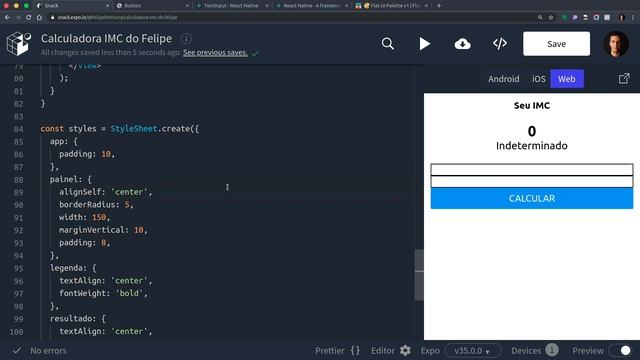Click the No errors status text

tap(48, 351)
